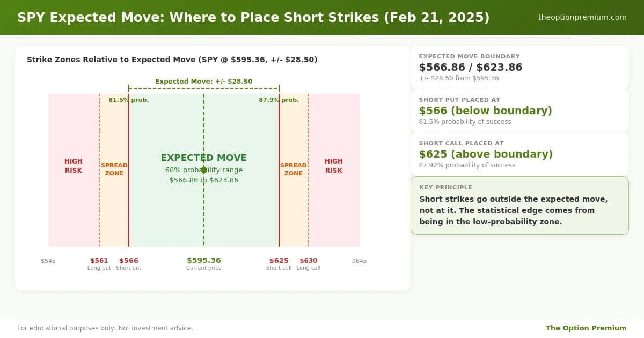Click the 87.9% prob. label
This screenshot has width=644, height=338.
(279, 100)
